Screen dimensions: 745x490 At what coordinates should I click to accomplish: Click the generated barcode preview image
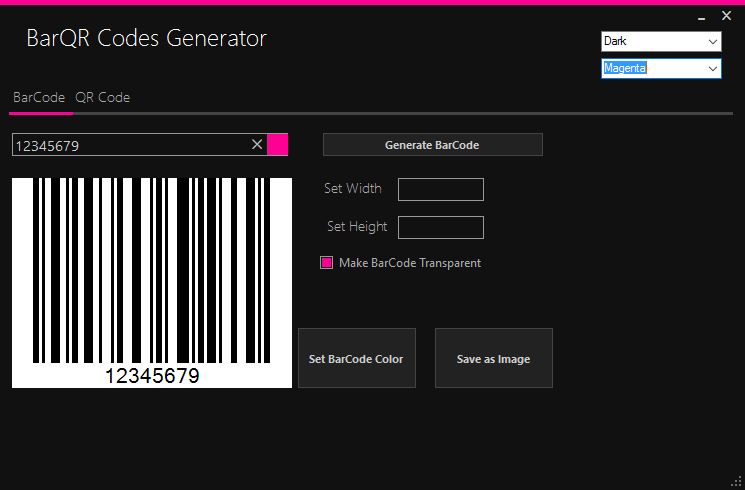click(152, 283)
